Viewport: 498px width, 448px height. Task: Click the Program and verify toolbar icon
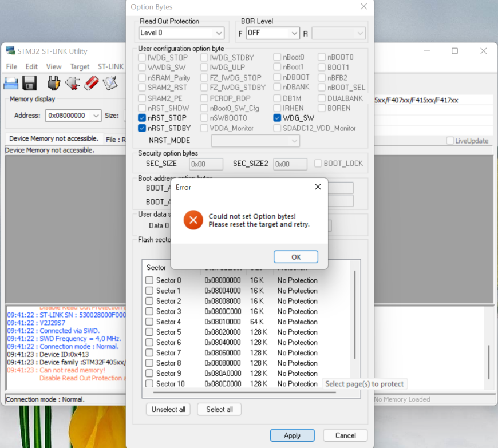110,83
